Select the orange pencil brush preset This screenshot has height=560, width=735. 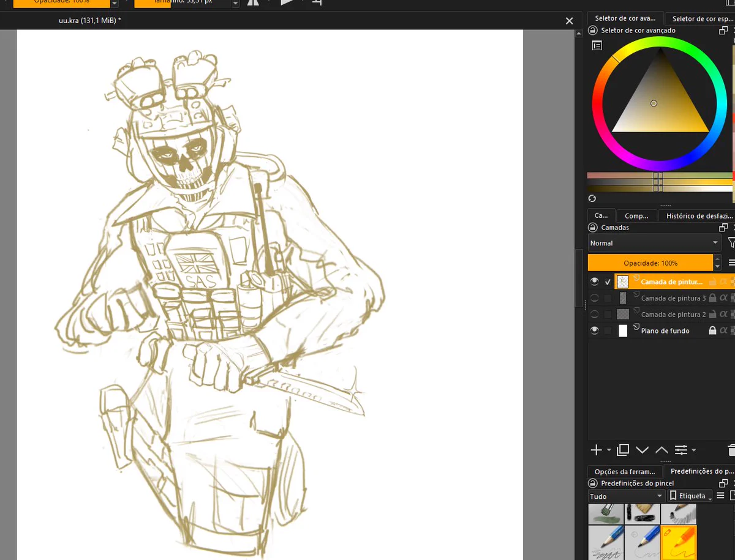pos(679,543)
